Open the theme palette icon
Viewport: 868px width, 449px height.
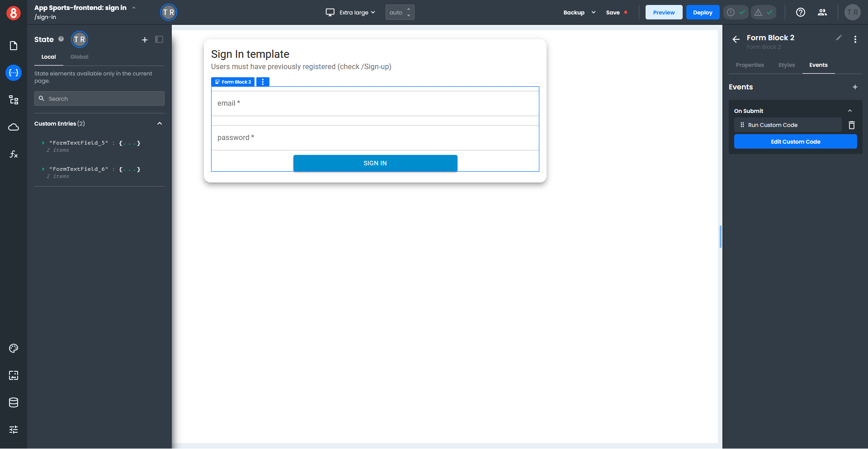[14, 348]
